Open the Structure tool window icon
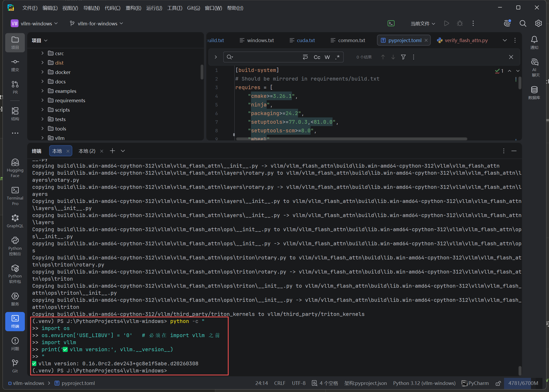The image size is (549, 392). click(15, 113)
